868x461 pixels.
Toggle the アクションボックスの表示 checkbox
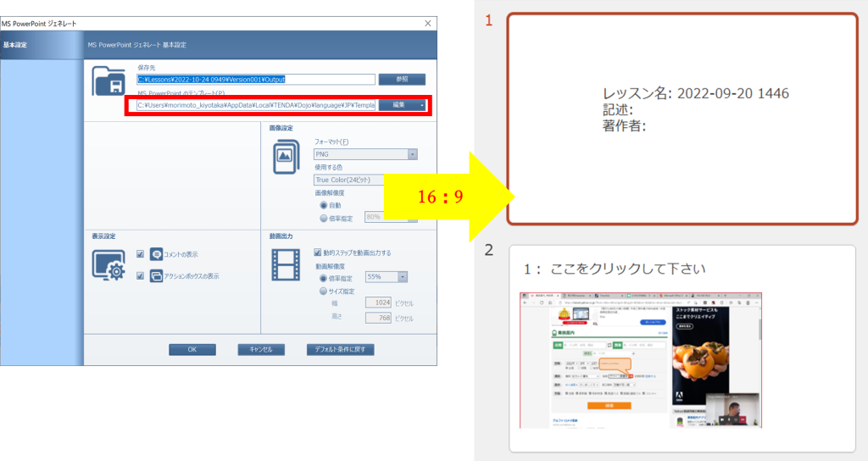pyautogui.click(x=140, y=275)
